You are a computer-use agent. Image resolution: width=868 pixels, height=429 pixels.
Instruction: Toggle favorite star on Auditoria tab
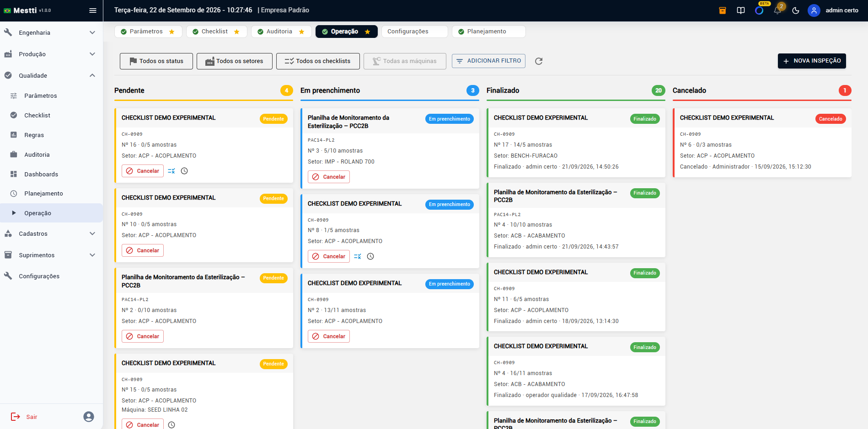point(302,32)
